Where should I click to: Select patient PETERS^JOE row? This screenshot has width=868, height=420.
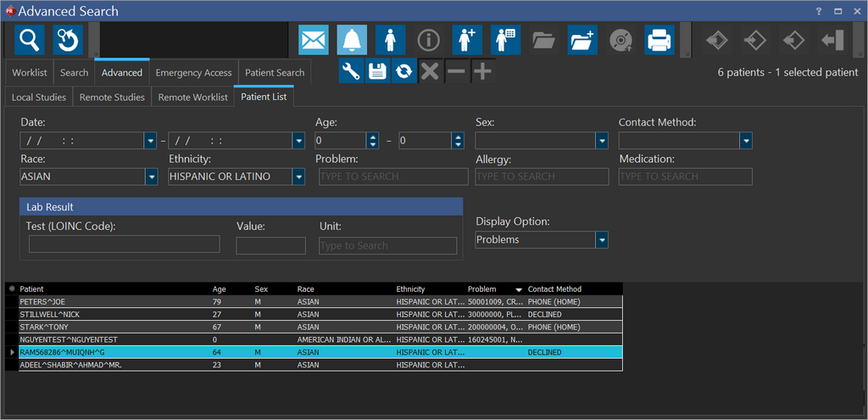tap(110, 301)
